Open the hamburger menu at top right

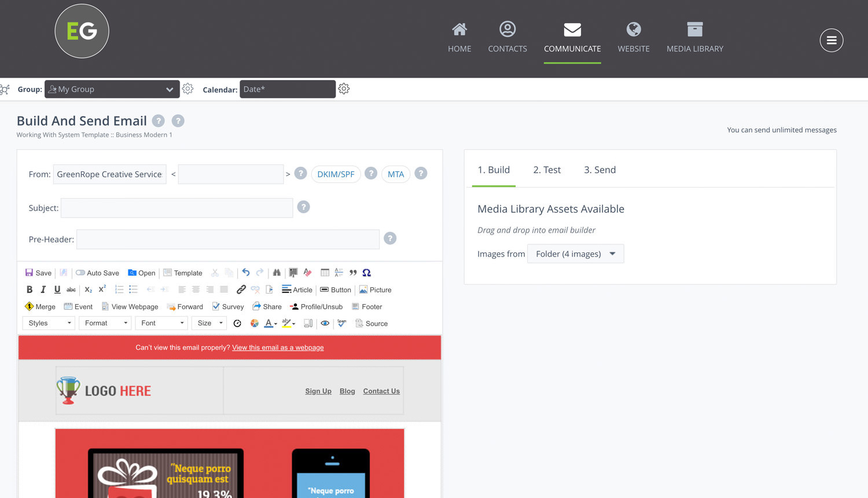(832, 40)
